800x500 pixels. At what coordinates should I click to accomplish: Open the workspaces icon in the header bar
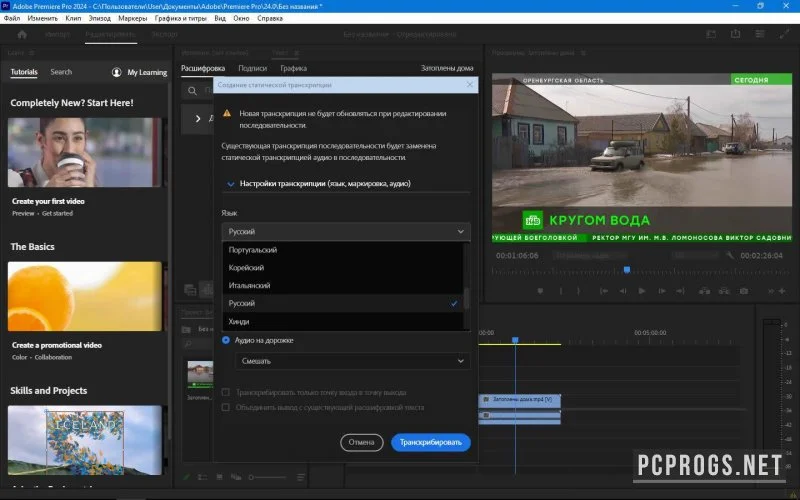pyautogui.click(x=711, y=34)
